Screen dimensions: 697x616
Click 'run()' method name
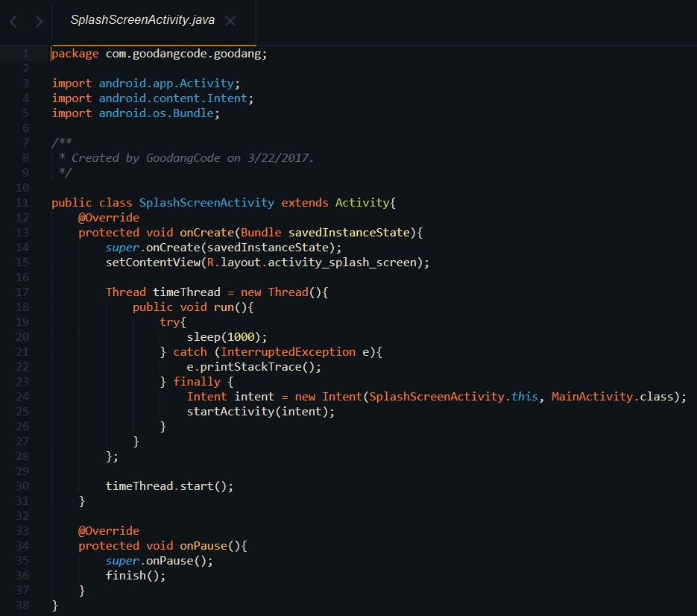230,307
